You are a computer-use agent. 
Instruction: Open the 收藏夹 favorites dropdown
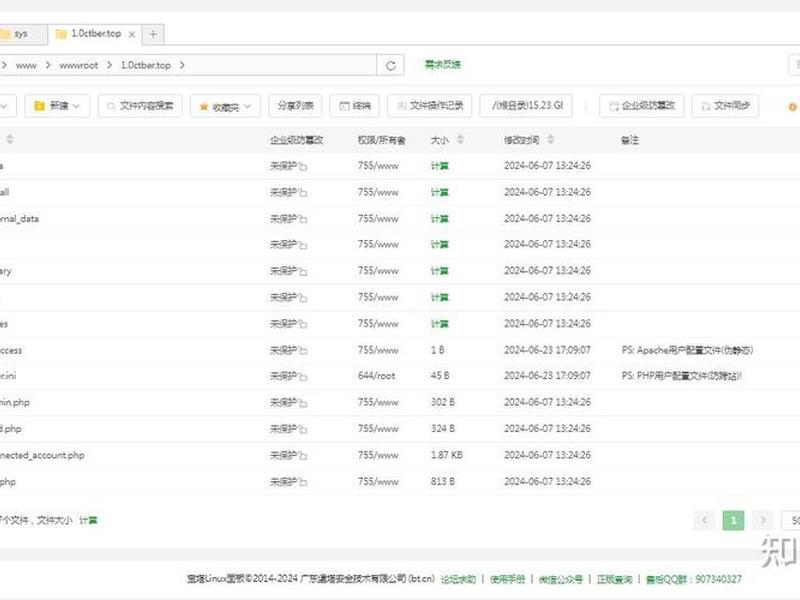coord(226,106)
